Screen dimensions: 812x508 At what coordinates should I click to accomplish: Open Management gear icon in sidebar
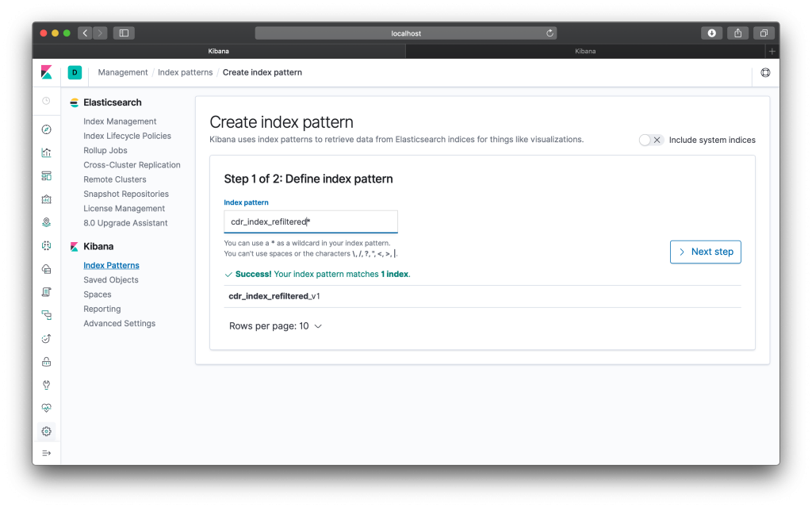(47, 431)
